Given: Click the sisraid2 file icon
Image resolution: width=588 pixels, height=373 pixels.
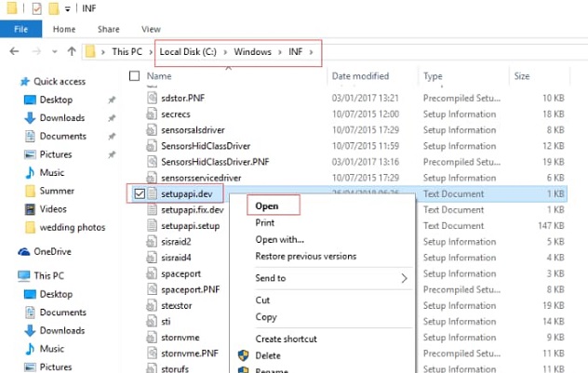Looking at the screenshot, I should (x=152, y=242).
